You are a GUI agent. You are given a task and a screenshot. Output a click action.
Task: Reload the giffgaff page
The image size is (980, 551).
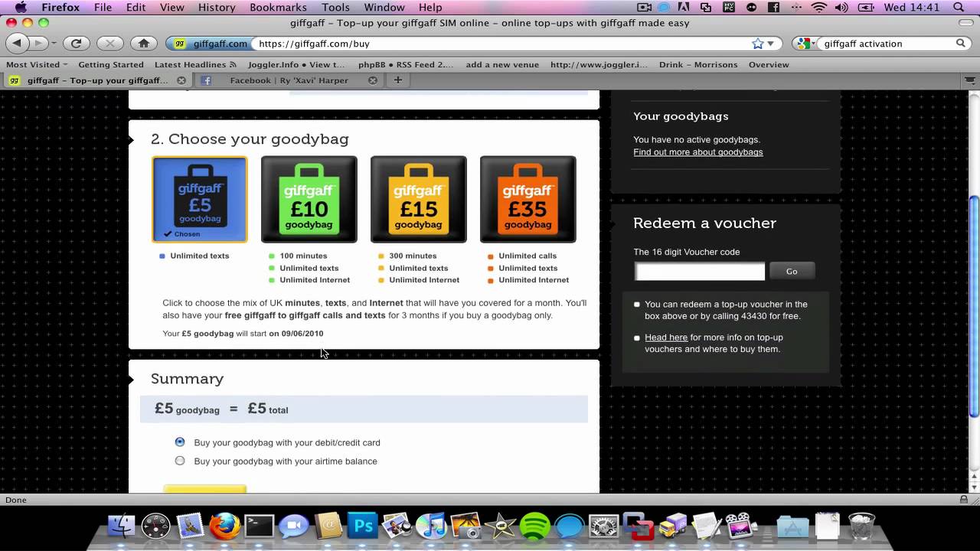(76, 43)
